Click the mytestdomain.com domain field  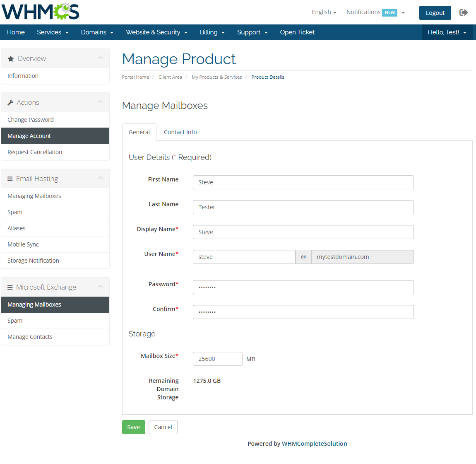coord(363,257)
